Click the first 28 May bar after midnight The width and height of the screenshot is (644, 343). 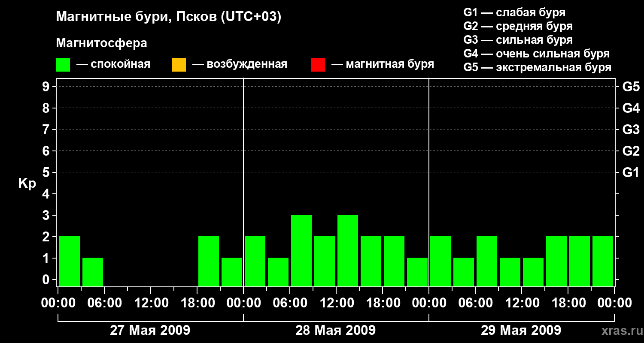255,262
